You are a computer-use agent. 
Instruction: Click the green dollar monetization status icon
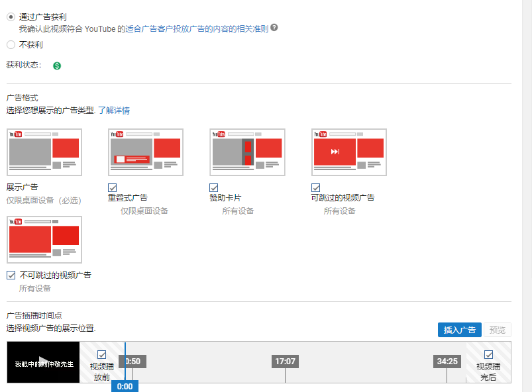click(x=57, y=66)
